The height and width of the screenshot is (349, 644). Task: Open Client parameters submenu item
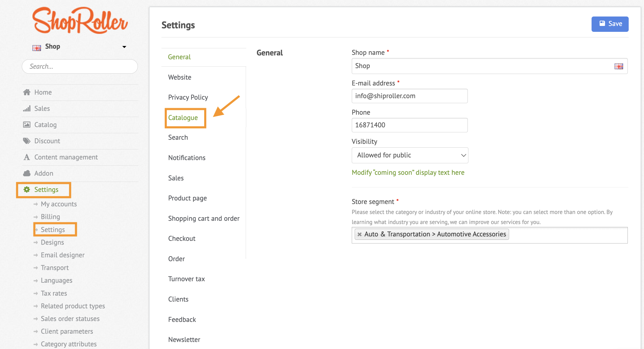pos(67,331)
